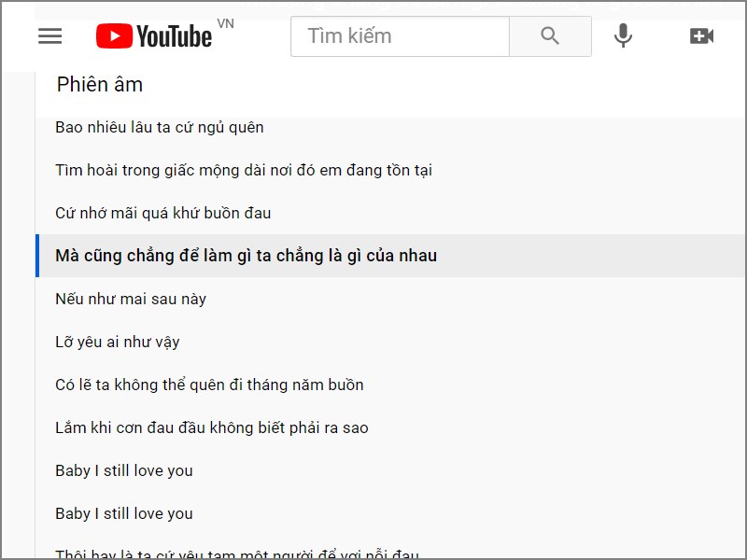This screenshot has width=747, height=560.
Task: Click the lyric 'Bao nhiêu lâu ta cứ ngủ quên'
Action: (x=158, y=127)
